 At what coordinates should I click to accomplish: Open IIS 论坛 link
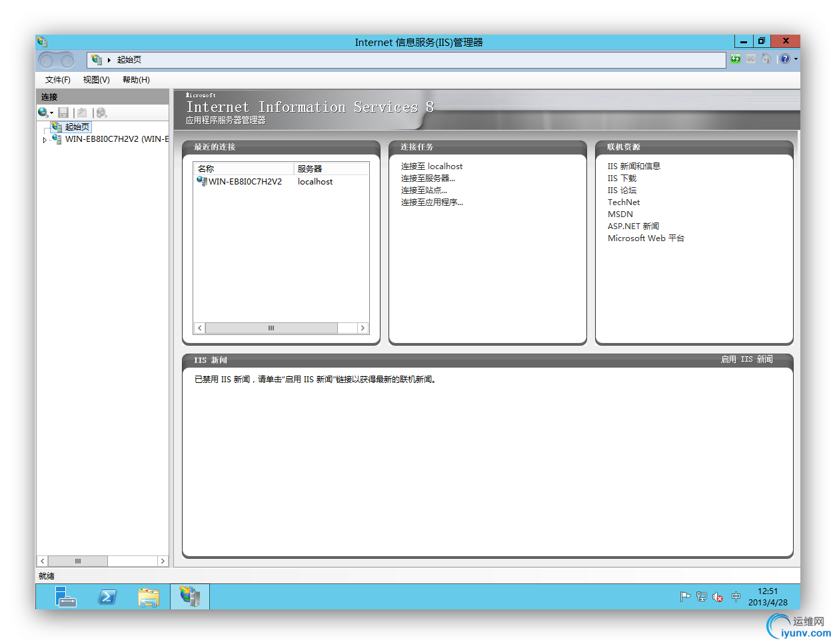622,190
